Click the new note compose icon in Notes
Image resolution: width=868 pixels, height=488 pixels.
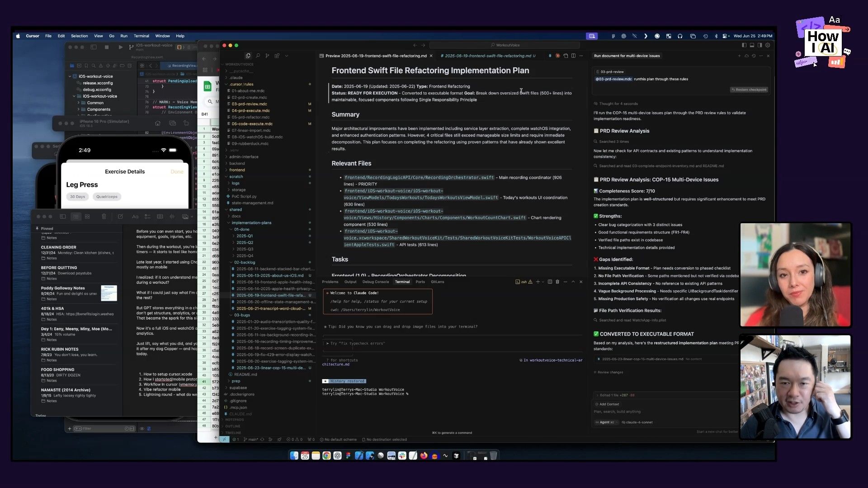pos(120,216)
